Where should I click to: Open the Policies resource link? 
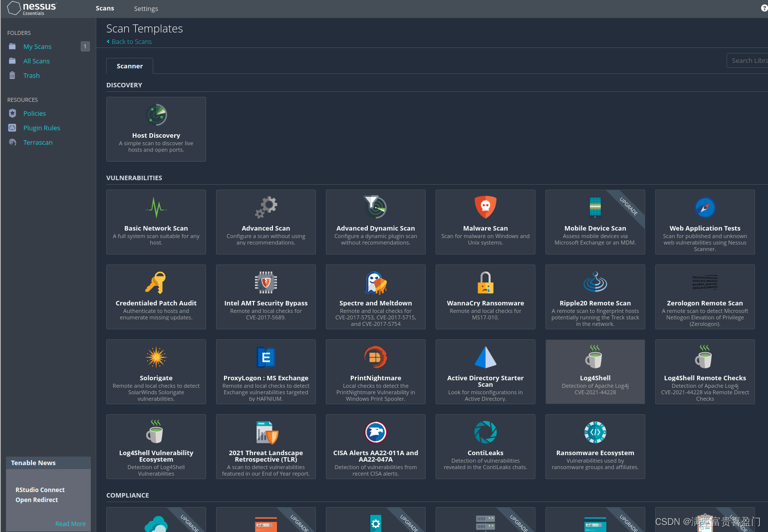34,113
